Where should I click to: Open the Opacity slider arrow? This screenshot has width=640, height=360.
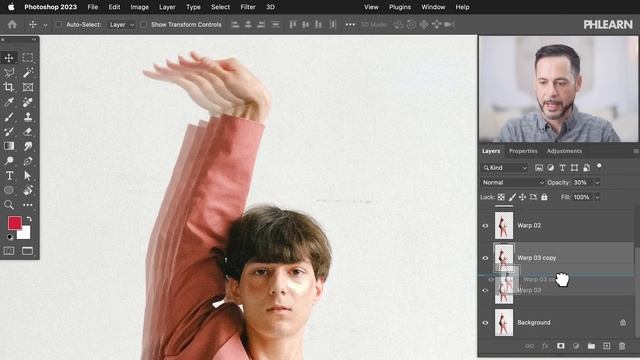tap(597, 182)
